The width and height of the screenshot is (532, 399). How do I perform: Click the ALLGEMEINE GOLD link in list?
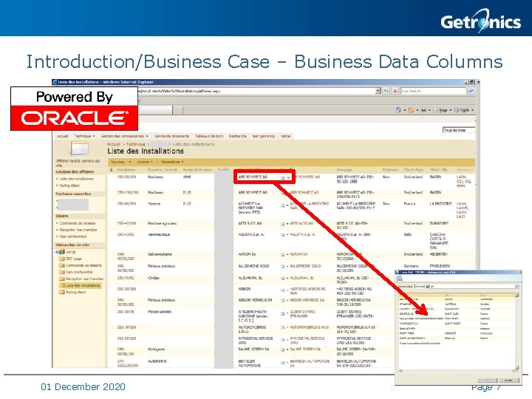click(305, 266)
